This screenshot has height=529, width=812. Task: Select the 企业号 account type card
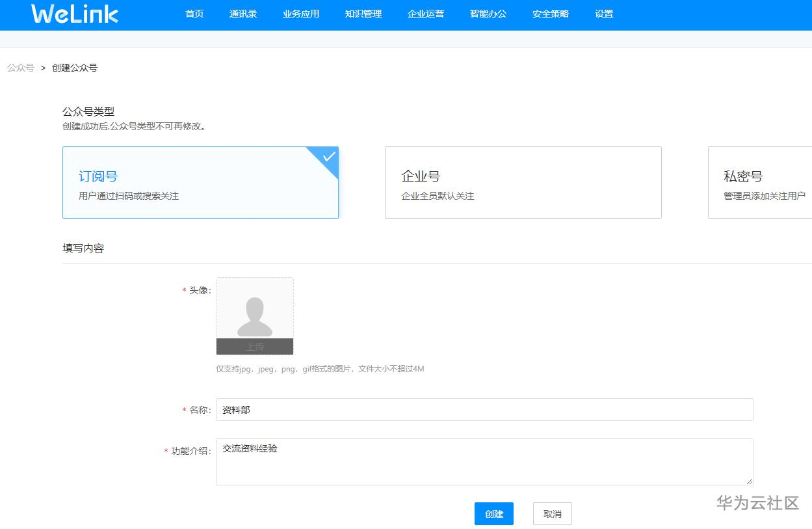[x=523, y=182]
